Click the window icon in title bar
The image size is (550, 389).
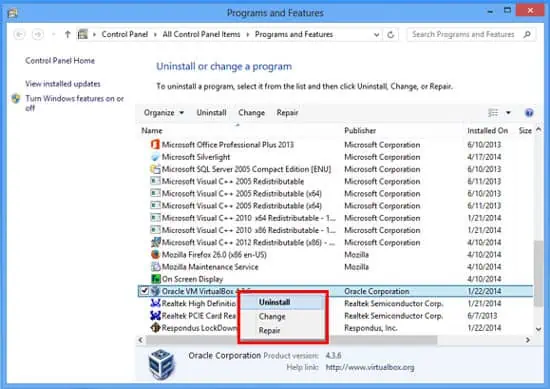(x=13, y=13)
